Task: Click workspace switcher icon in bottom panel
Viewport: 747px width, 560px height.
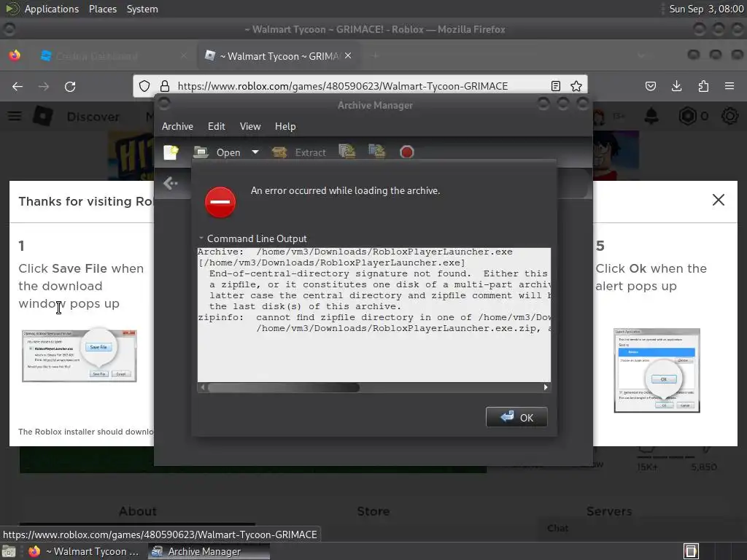Action: pos(692,551)
